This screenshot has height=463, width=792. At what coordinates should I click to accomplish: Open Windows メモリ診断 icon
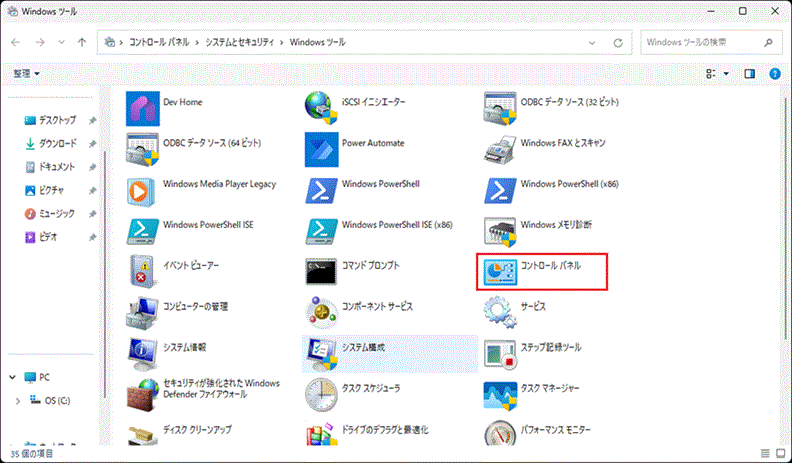point(500,232)
